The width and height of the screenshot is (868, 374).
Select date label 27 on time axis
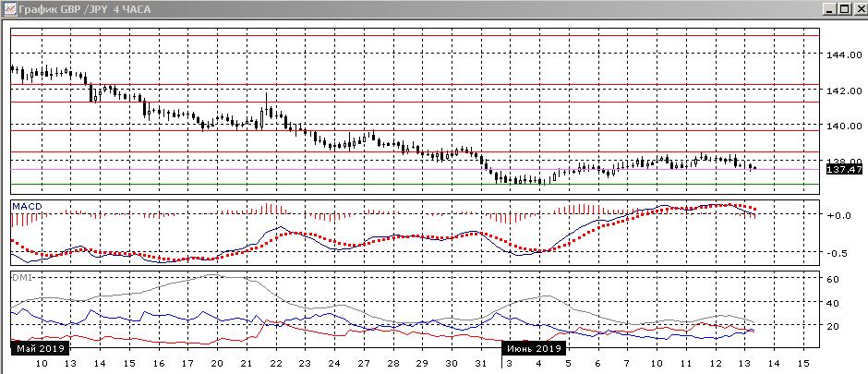click(364, 364)
